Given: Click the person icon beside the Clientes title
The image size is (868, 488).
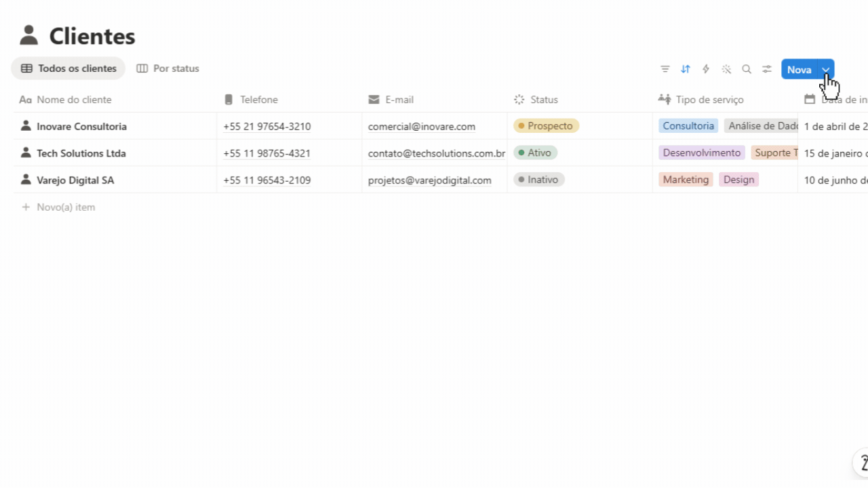Looking at the screenshot, I should pyautogui.click(x=28, y=35).
